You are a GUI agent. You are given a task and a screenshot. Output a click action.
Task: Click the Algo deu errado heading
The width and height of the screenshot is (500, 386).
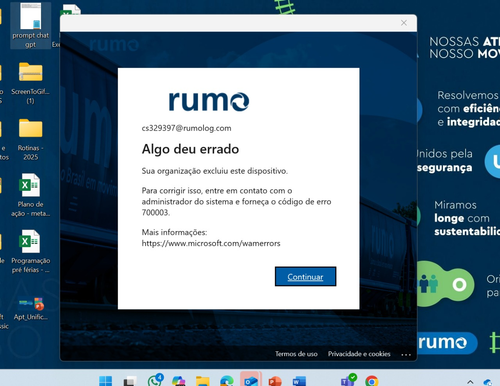(190, 149)
